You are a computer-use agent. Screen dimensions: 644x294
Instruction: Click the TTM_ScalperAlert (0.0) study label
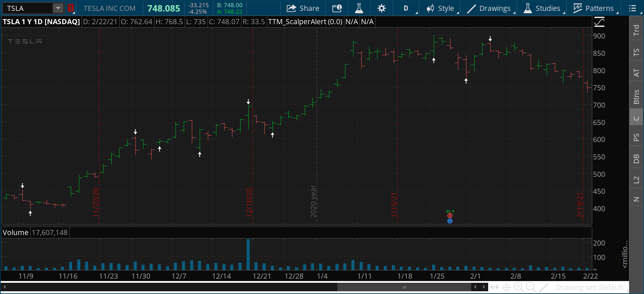(305, 22)
